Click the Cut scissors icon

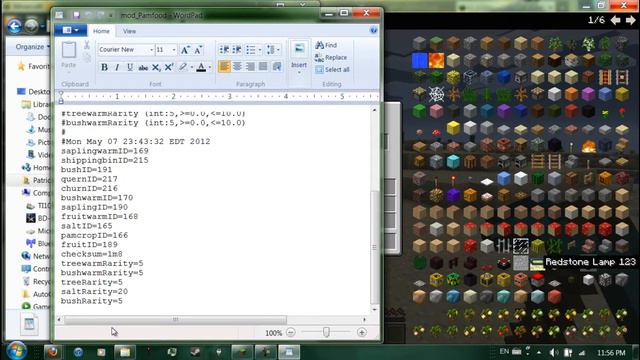87,45
